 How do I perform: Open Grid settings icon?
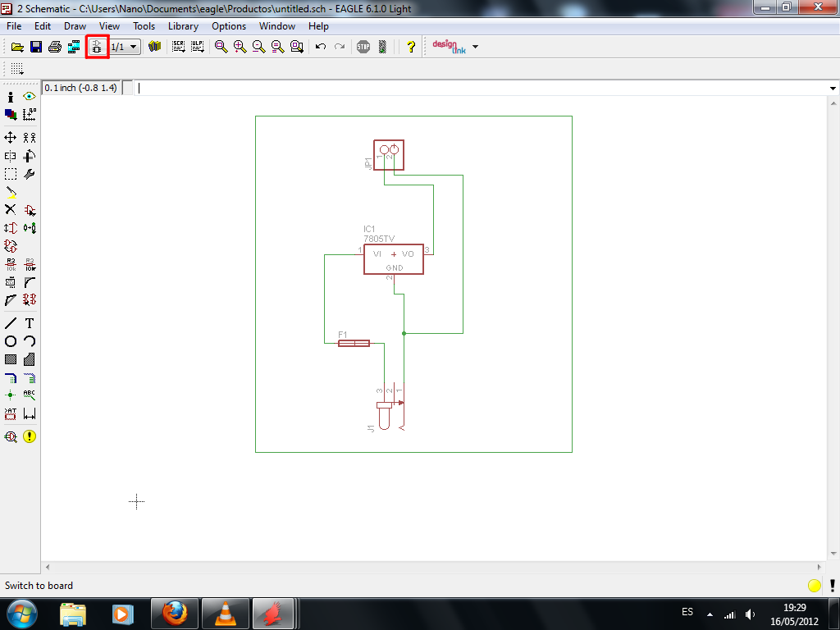[x=17, y=69]
